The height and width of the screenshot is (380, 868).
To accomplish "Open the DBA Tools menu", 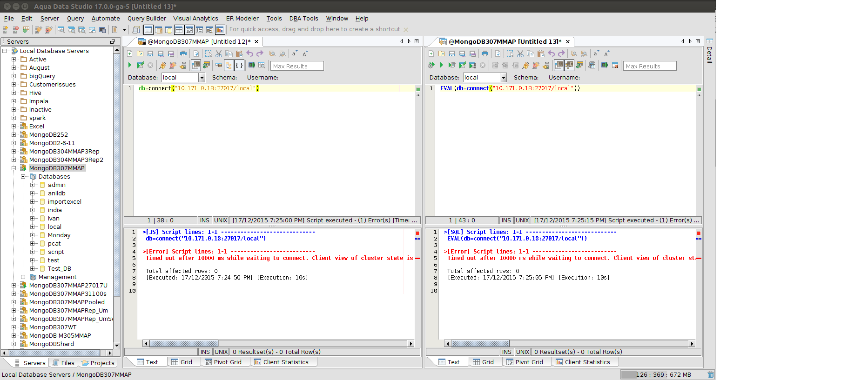I will pos(303,19).
